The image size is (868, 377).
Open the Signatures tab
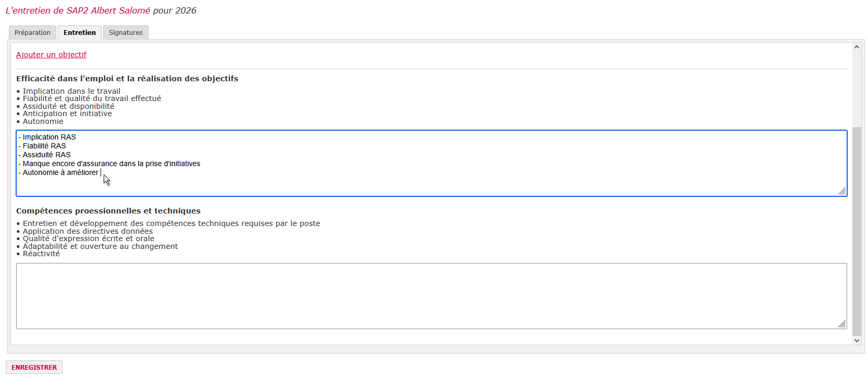[126, 33]
